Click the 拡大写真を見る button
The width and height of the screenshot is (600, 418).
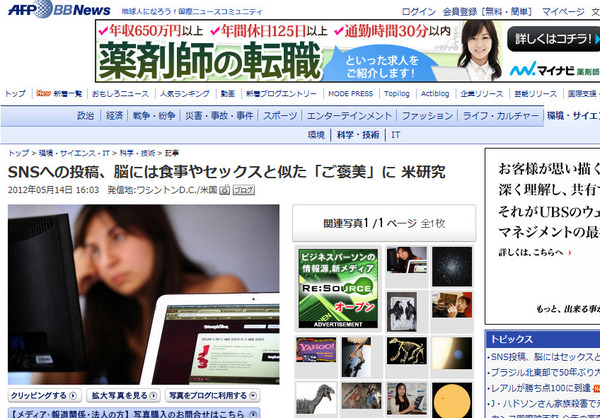[x=123, y=395]
